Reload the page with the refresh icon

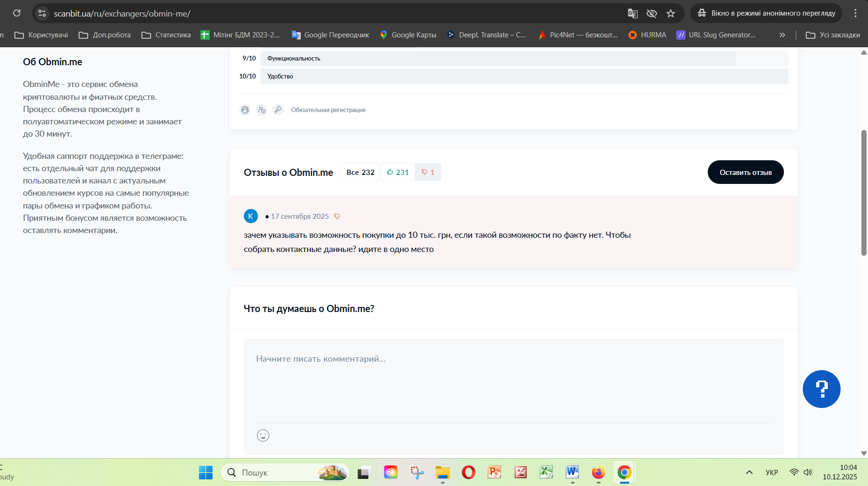click(x=17, y=13)
